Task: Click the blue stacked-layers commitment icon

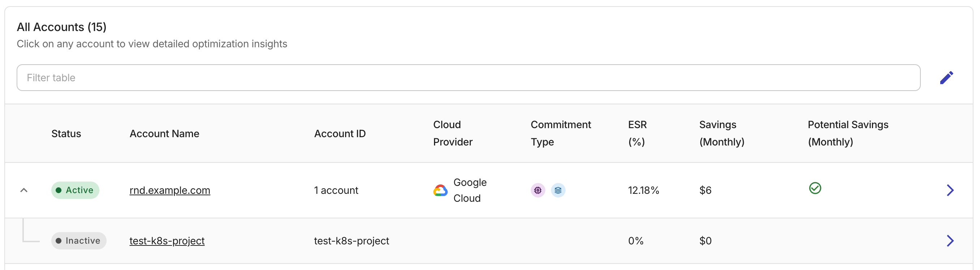Action: tap(558, 190)
